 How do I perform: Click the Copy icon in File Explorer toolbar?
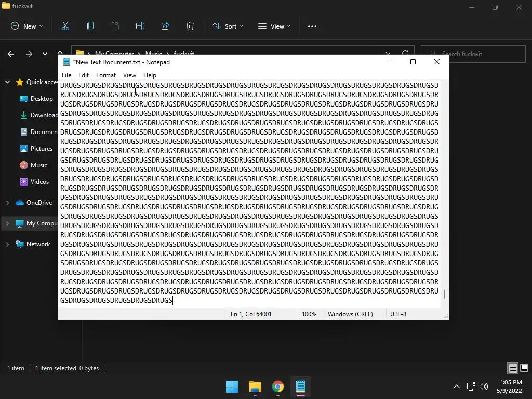90,26
